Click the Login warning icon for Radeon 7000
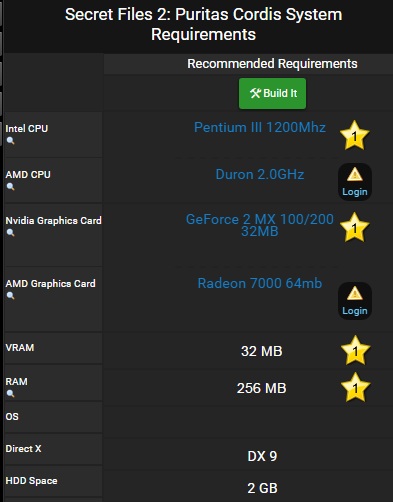 355,301
